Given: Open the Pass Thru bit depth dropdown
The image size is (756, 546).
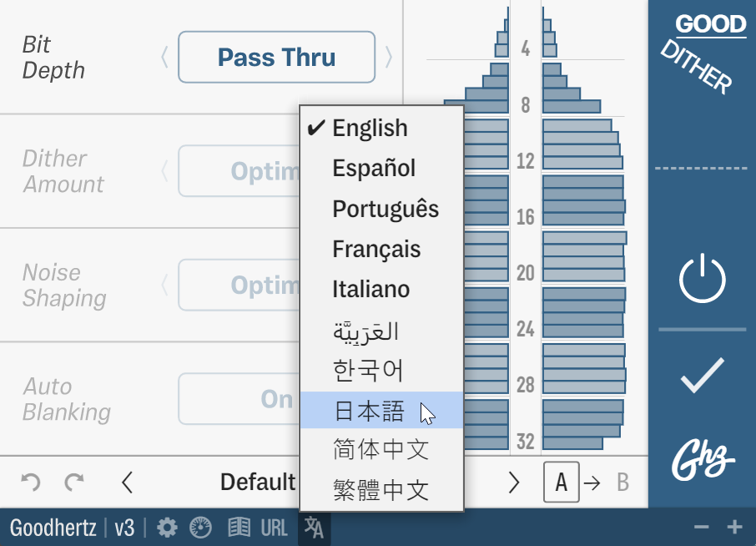Looking at the screenshot, I should [x=277, y=57].
